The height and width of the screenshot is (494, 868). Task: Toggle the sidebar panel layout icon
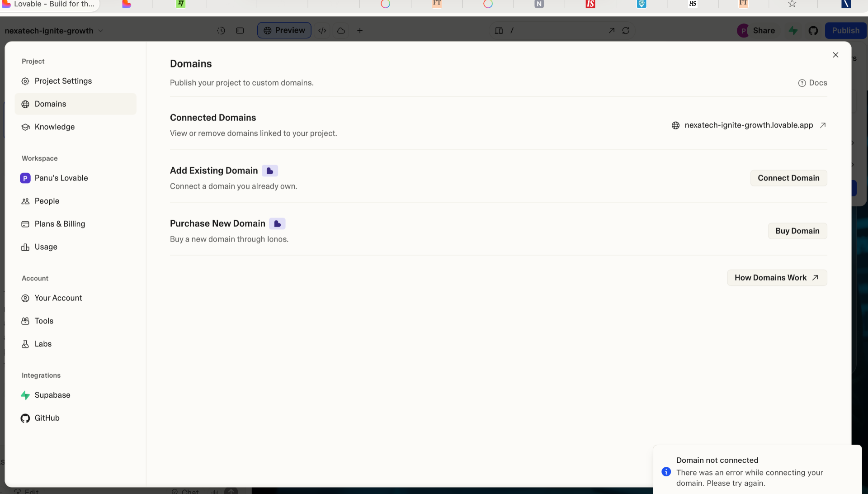[240, 31]
